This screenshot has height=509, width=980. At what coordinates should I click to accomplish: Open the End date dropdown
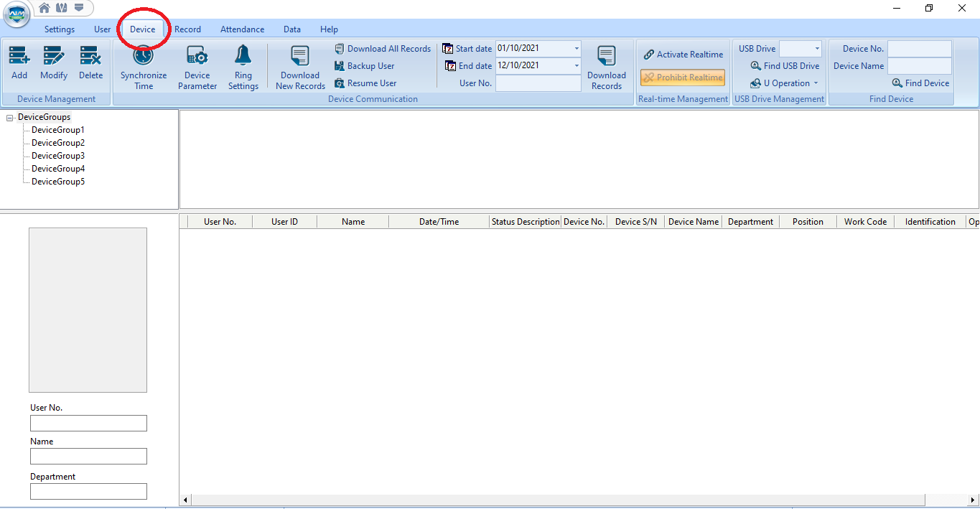[x=577, y=66]
